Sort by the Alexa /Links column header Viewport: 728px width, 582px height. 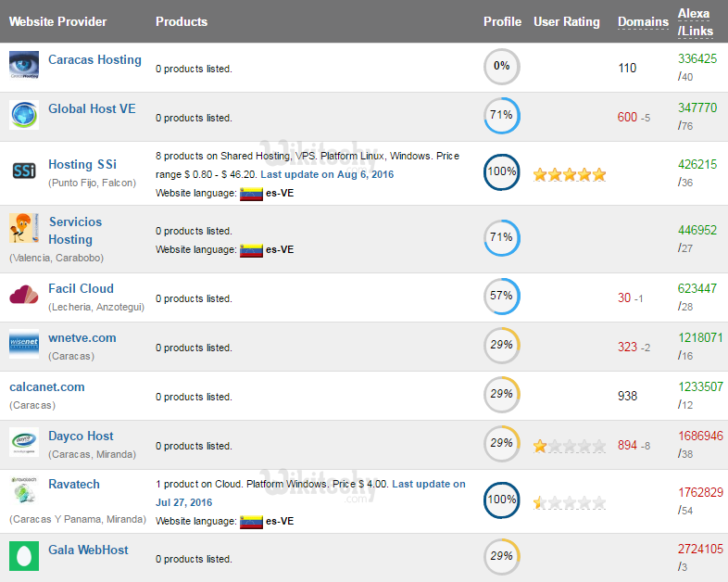click(x=695, y=22)
